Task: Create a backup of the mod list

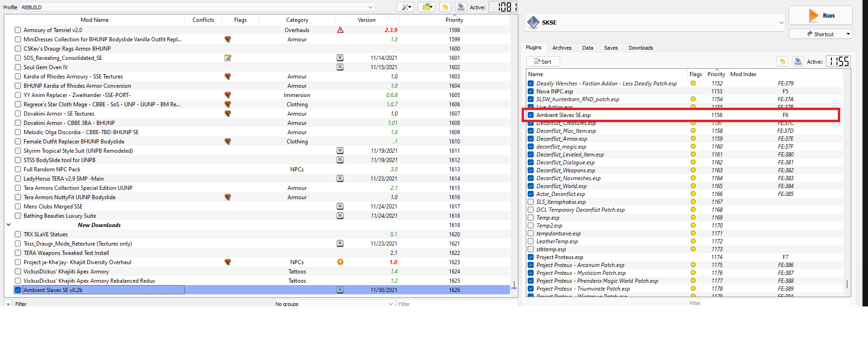Action: (460, 7)
